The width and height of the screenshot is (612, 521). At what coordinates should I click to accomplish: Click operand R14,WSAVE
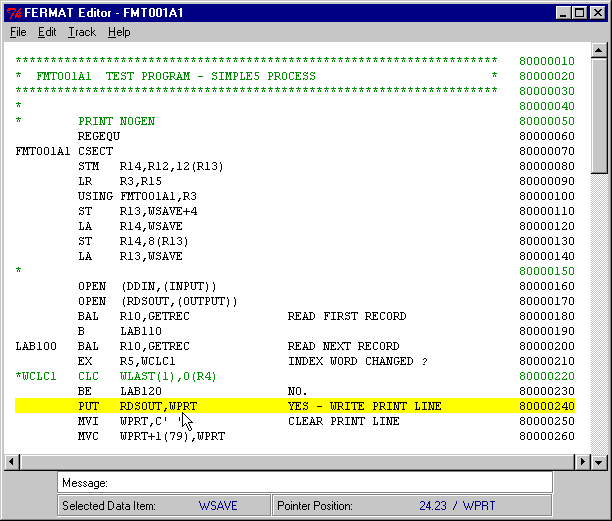(151, 226)
